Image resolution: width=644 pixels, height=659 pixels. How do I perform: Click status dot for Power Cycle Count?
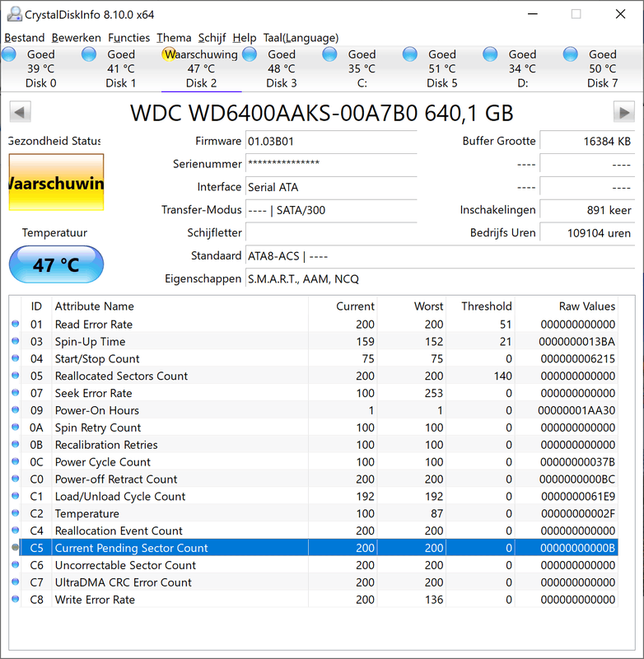click(x=16, y=461)
